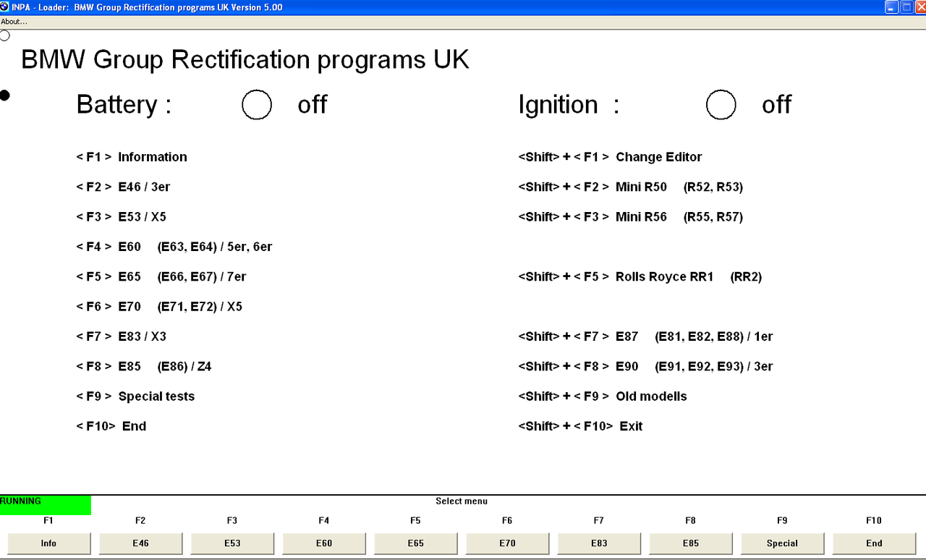Viewport: 926px width, 560px height.
Task: Click the 'Shift + F8 E90' 3er line
Action: [x=646, y=367]
